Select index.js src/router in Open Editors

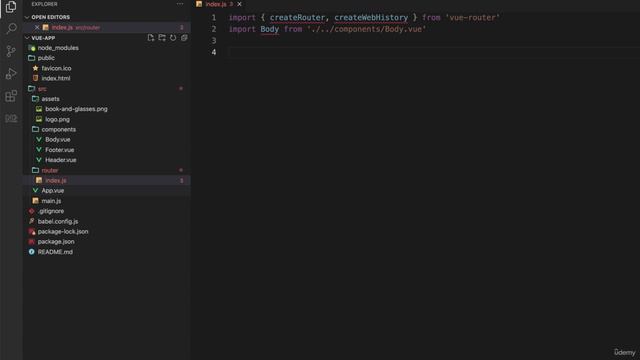tap(107, 27)
